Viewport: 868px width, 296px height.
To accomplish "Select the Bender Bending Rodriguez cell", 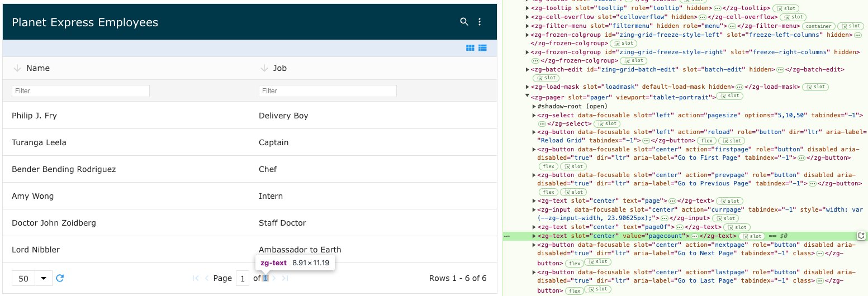I will click(126, 169).
